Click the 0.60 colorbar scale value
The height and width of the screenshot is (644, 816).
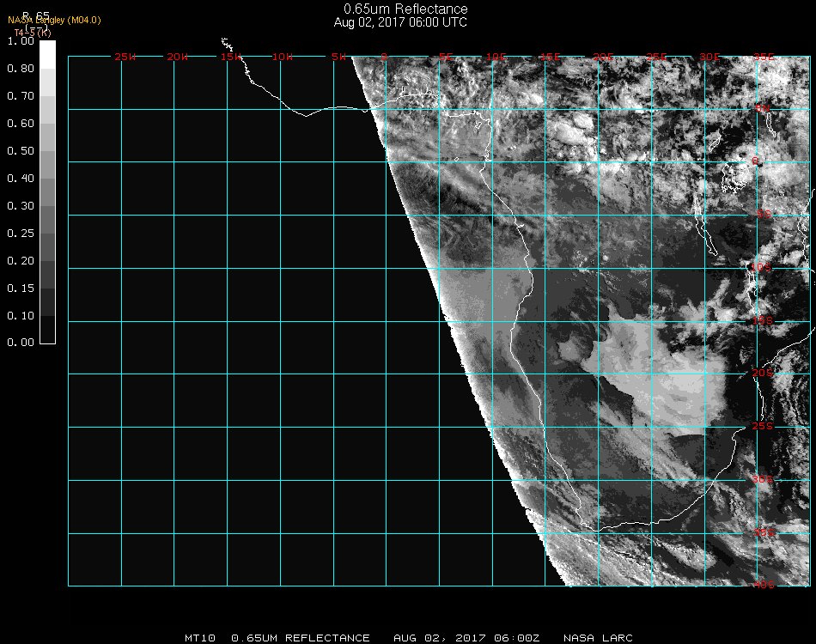pos(21,124)
